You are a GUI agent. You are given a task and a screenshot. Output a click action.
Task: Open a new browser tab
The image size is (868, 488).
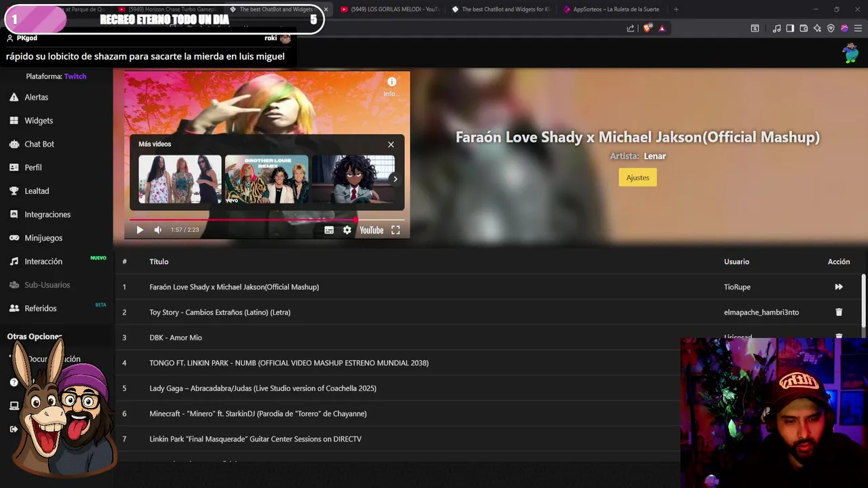(x=675, y=9)
